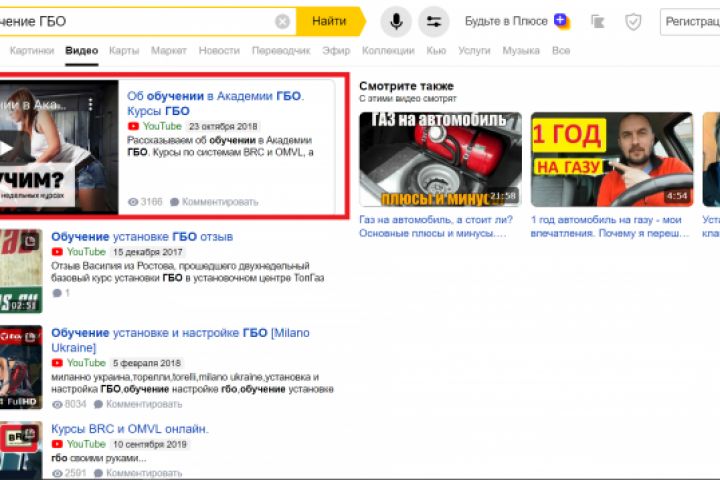The width and height of the screenshot is (720, 480).
Task: Start voice search with the microphone icon
Action: click(x=396, y=22)
